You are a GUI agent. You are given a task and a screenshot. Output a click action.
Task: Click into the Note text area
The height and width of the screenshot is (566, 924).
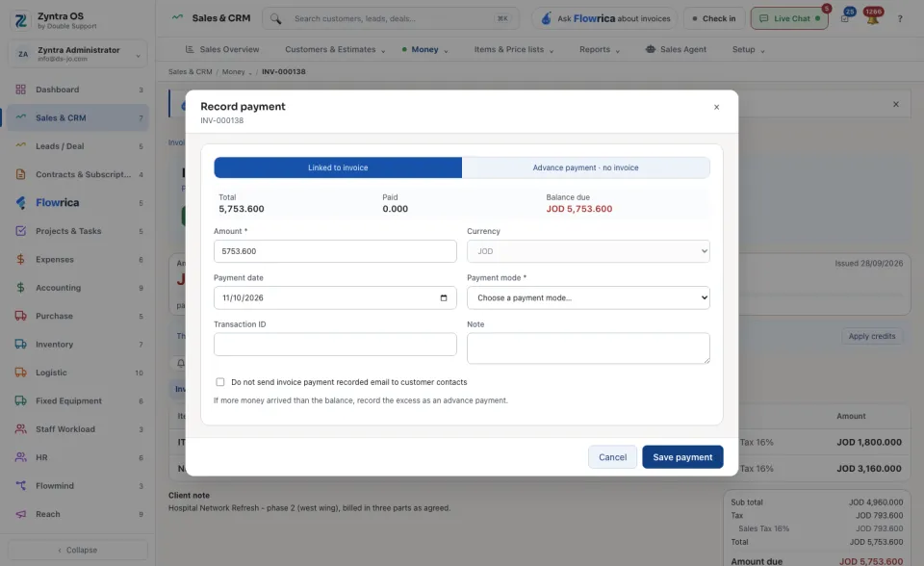point(588,347)
